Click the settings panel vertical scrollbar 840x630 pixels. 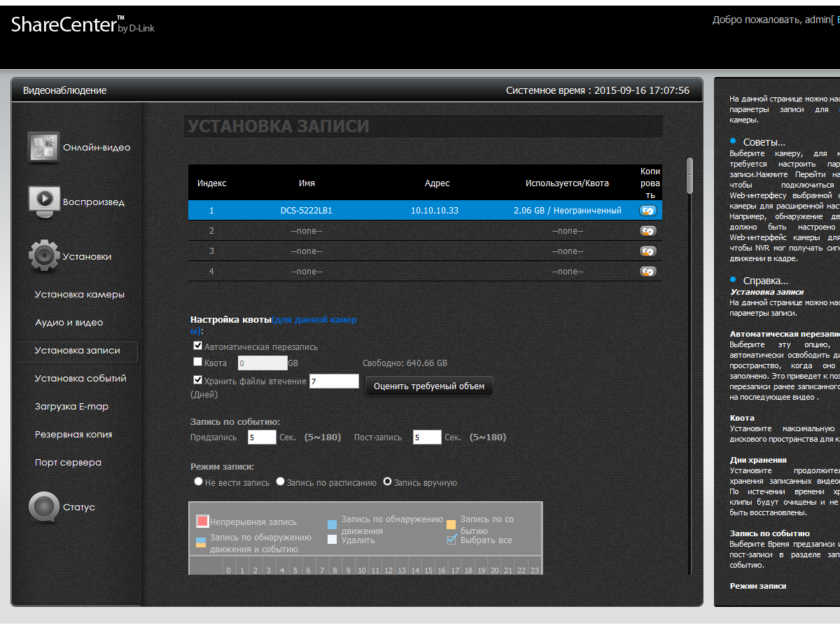tap(689, 175)
